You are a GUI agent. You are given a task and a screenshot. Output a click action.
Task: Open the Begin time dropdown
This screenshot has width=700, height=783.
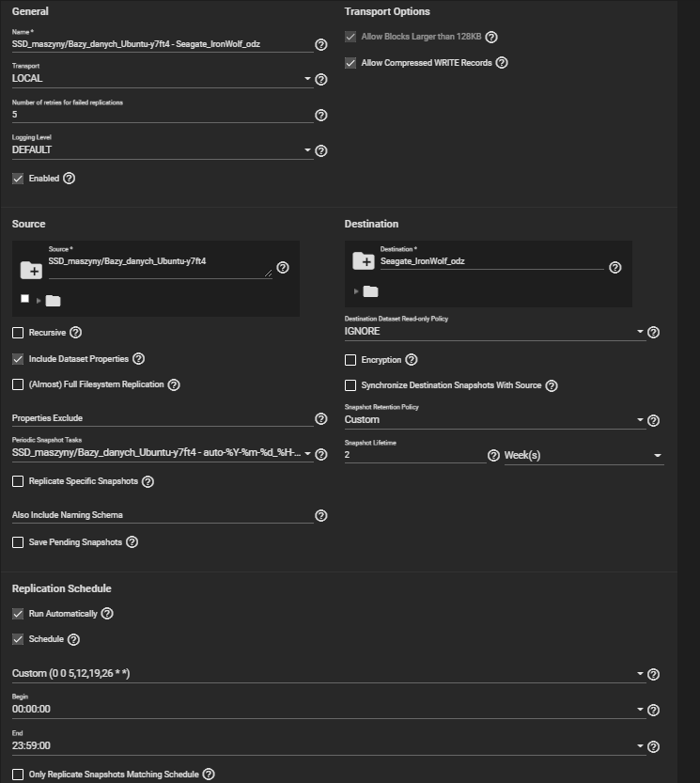point(329,709)
